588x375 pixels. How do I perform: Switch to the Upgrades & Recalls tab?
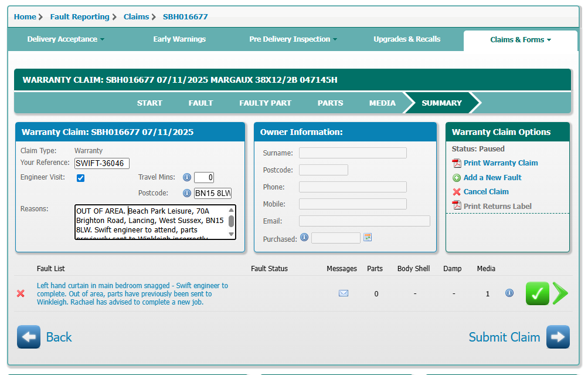coord(407,39)
